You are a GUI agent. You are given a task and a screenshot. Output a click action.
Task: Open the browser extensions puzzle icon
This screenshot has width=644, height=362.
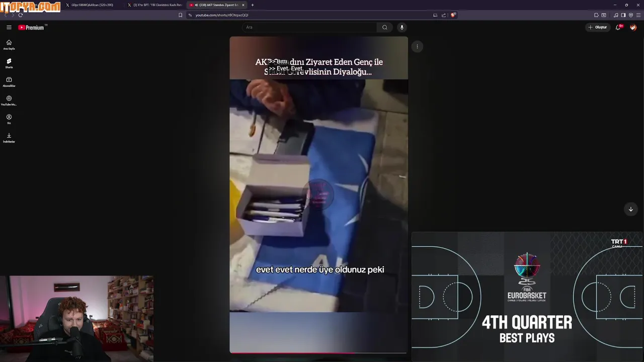pos(596,15)
